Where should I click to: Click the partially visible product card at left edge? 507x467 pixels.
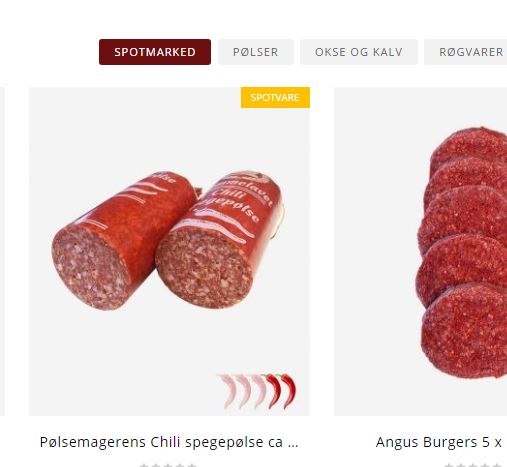point(2,251)
